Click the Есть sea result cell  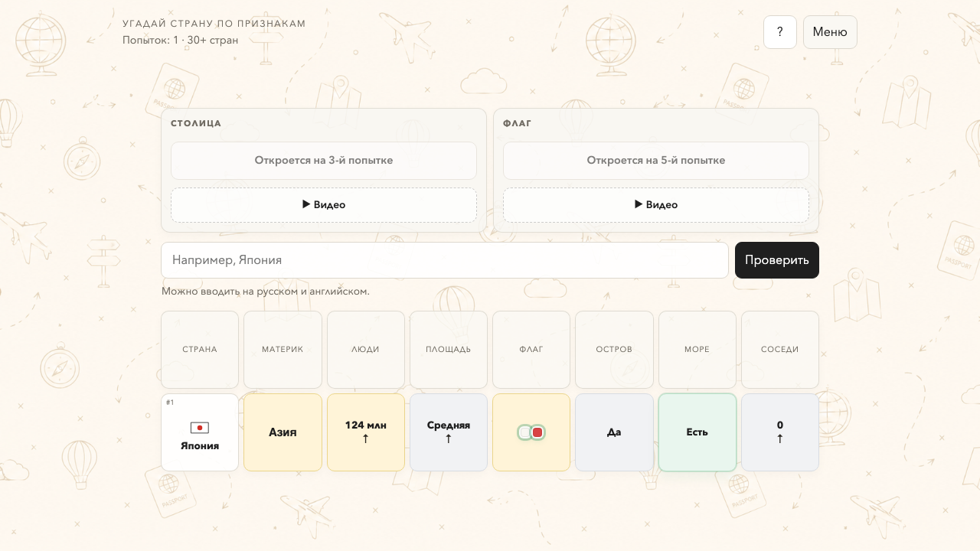point(697,432)
